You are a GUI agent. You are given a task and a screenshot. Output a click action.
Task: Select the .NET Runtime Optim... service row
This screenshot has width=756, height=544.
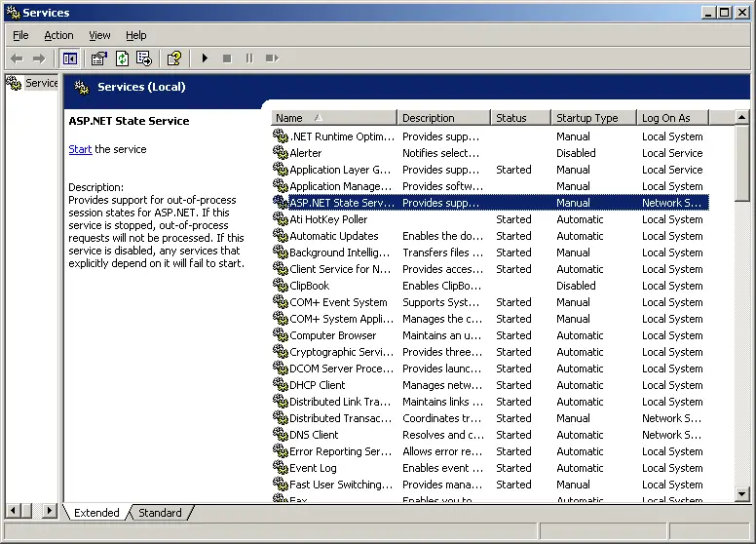click(490, 136)
